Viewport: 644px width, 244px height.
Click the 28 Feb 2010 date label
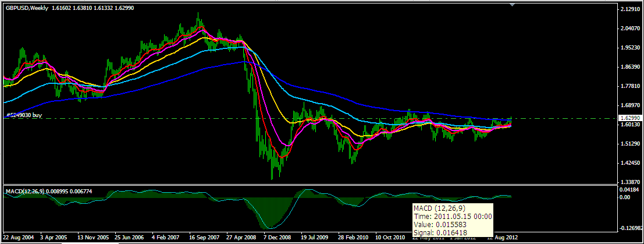pyautogui.click(x=353, y=238)
